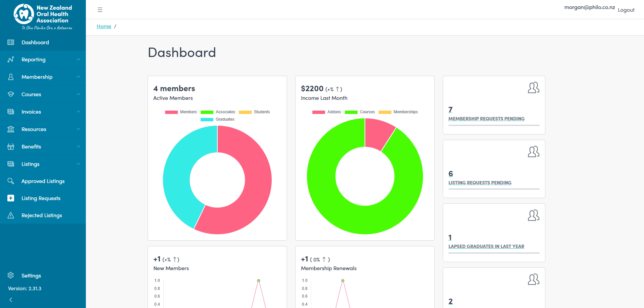Viewport: 644px width, 308px height.
Task: Click the Approved Listings magnifier icon
Action: click(11, 181)
